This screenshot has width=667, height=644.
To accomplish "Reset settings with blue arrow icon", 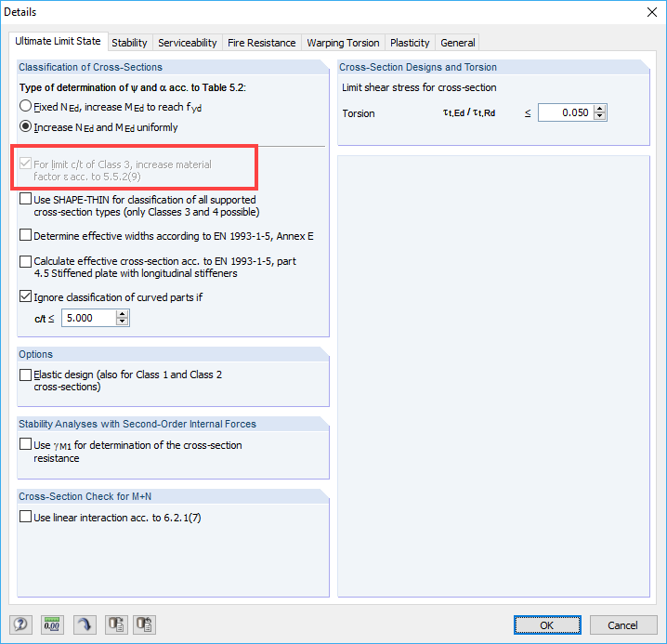I will [x=85, y=624].
